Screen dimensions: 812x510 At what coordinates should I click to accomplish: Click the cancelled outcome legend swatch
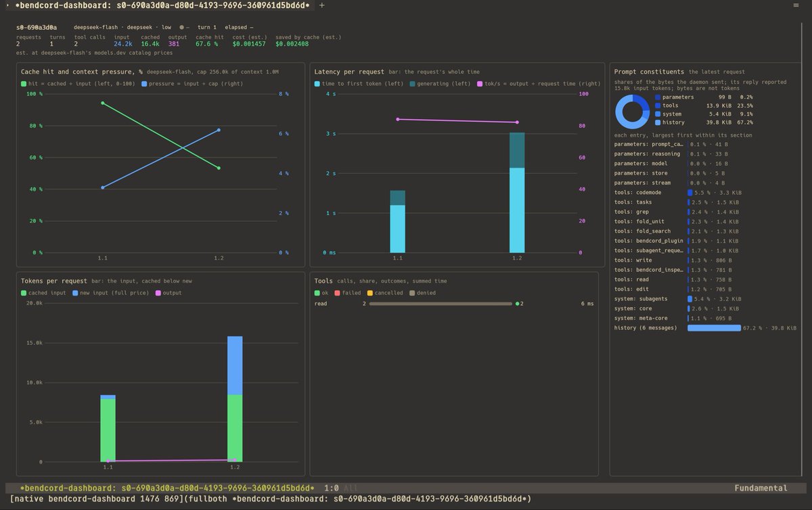click(x=369, y=293)
